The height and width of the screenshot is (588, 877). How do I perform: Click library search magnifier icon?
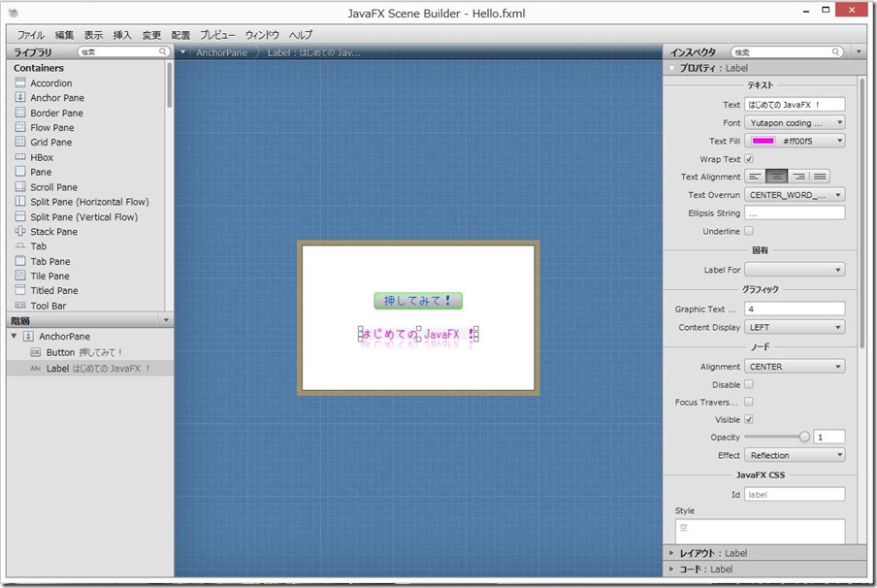162,51
